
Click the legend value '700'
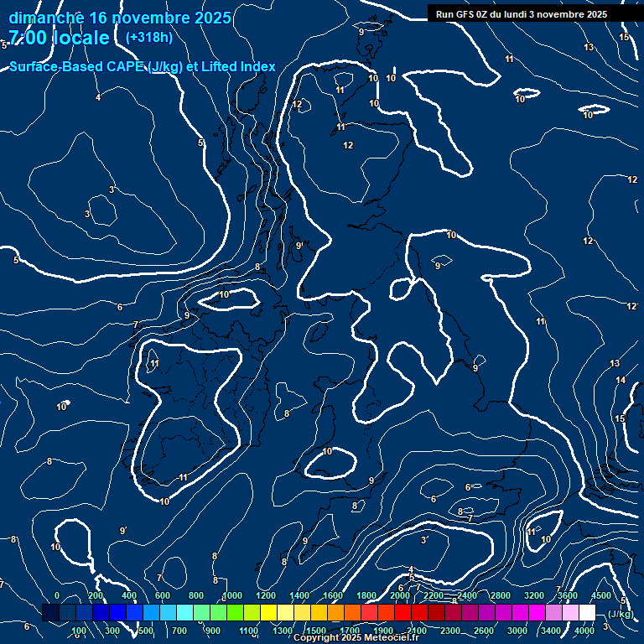[x=179, y=631]
